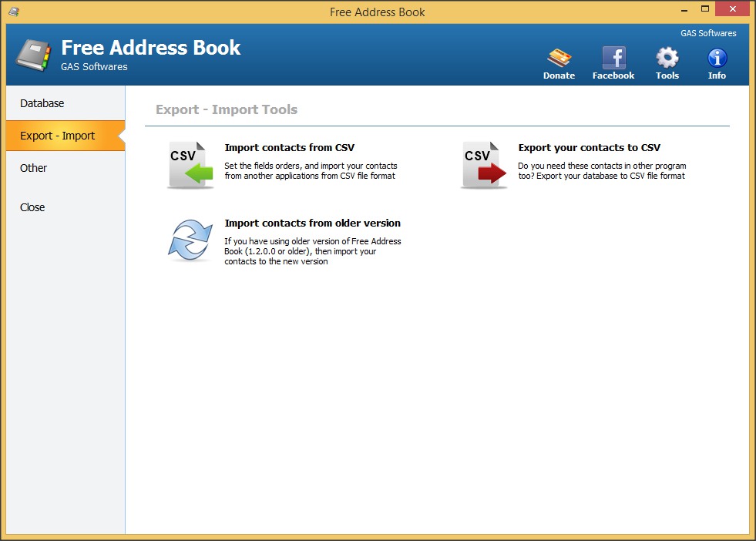Click the older version sync arrows icon
This screenshot has height=541, width=756.
pos(190,240)
